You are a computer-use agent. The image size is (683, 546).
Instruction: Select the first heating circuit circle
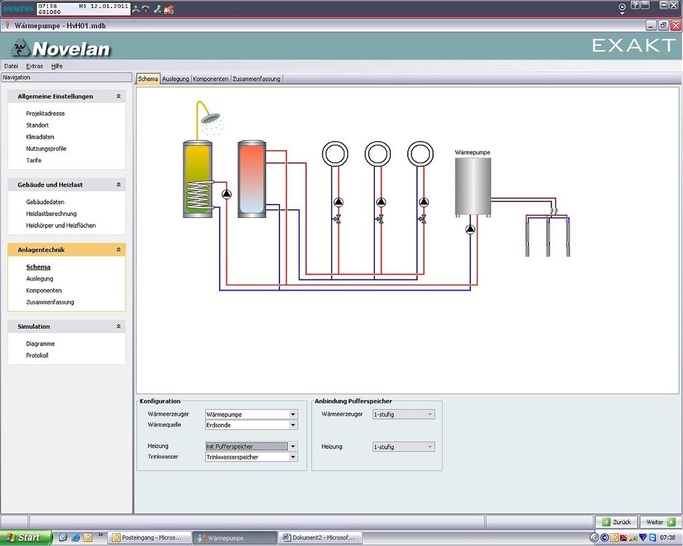point(336,153)
